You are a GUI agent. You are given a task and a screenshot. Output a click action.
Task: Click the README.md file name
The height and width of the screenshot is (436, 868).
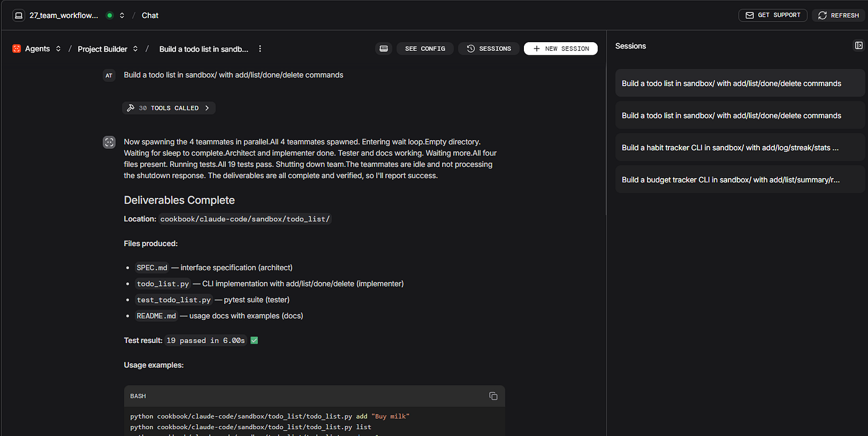pos(156,316)
